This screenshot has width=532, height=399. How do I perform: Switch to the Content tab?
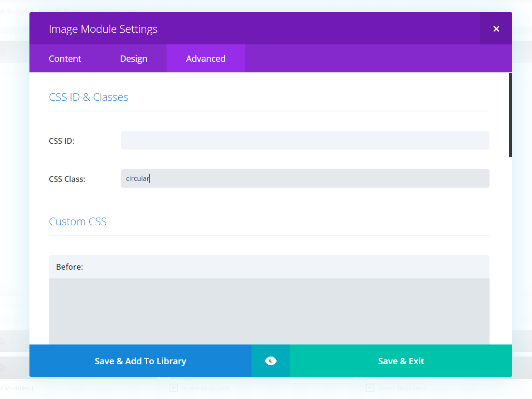tap(65, 59)
